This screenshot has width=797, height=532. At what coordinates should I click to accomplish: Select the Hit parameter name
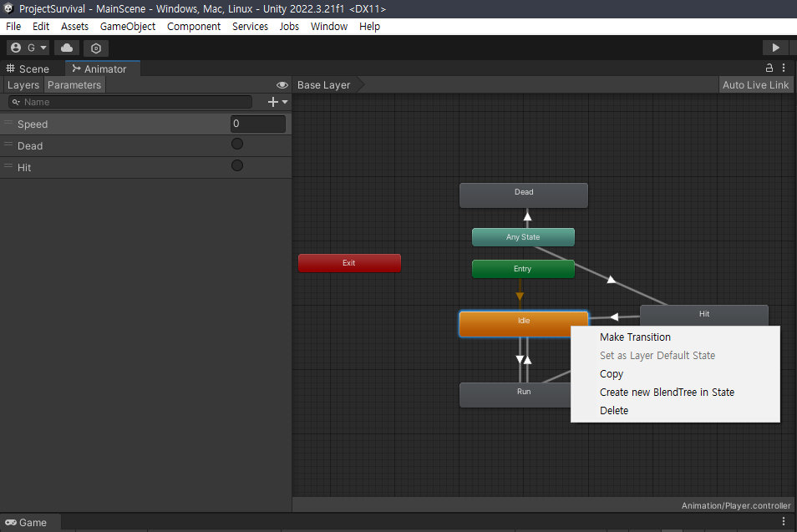pos(24,168)
